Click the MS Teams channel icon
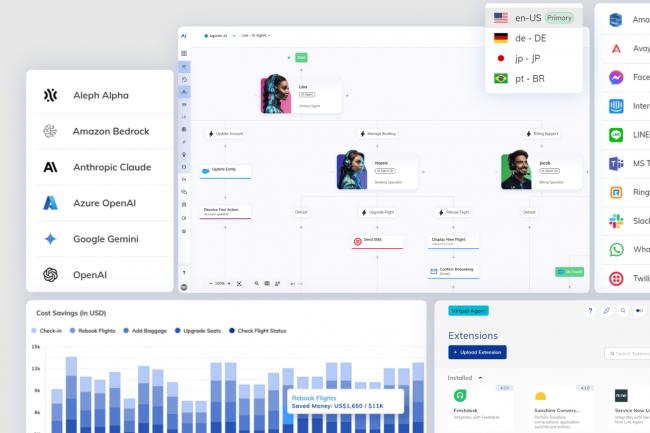 (616, 164)
